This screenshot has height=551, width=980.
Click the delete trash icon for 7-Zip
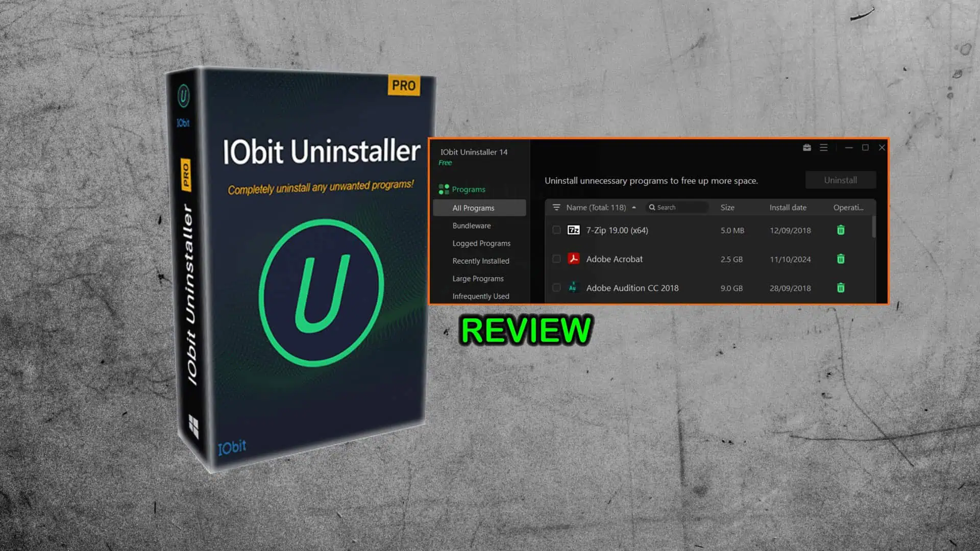point(841,230)
